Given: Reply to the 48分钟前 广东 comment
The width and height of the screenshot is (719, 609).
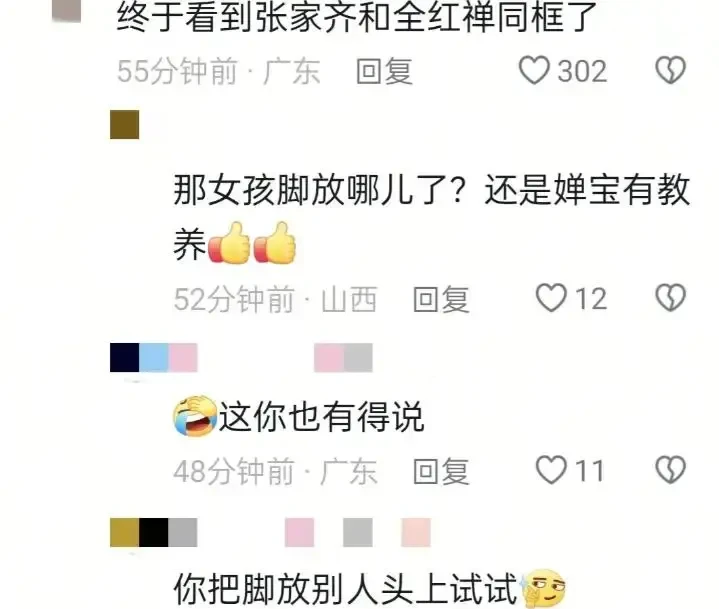Looking at the screenshot, I should coord(441,471).
